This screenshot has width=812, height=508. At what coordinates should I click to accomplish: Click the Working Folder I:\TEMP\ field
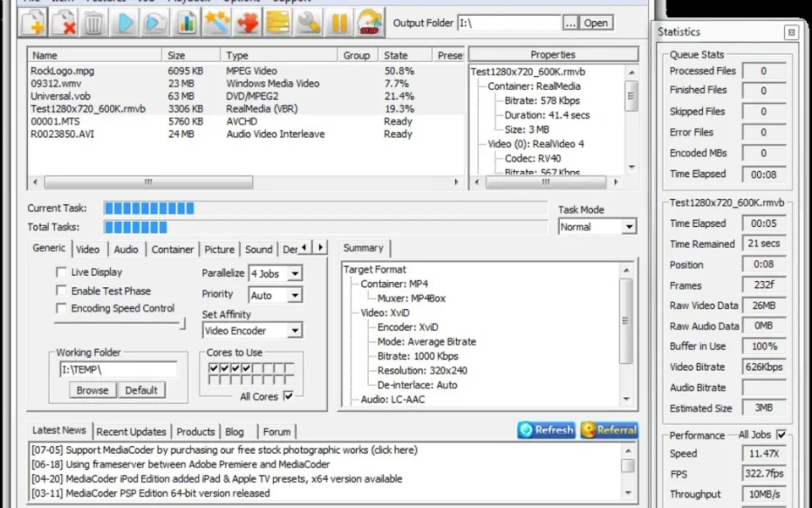(118, 370)
